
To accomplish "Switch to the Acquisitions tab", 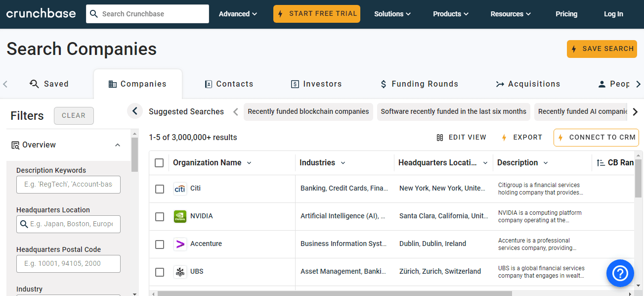I will point(528,84).
